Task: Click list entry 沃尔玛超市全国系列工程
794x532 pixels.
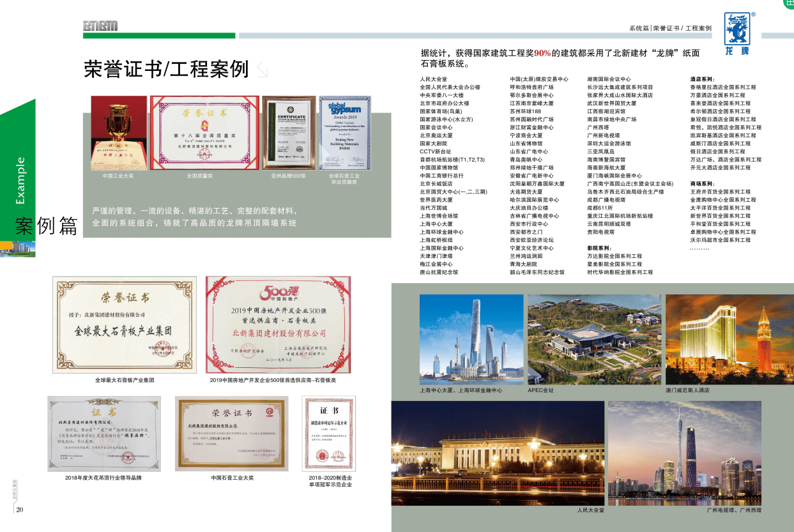Action: pos(721,240)
